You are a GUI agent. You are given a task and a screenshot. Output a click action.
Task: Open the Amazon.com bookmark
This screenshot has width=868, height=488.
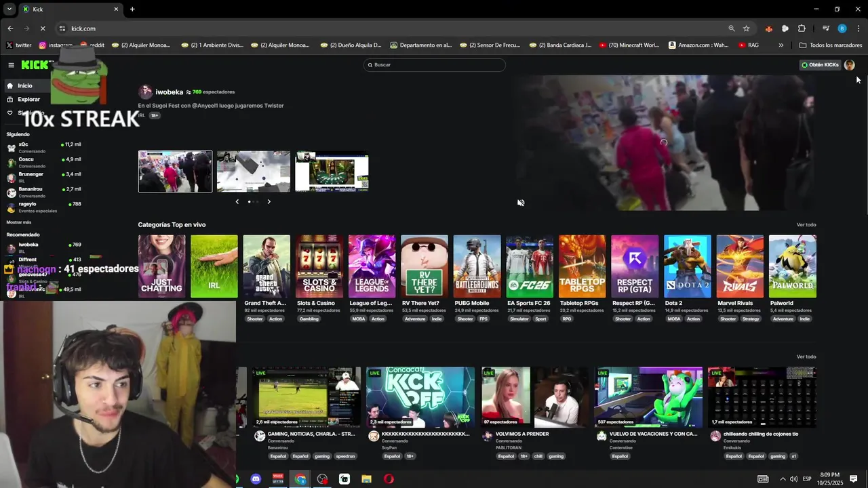(698, 45)
